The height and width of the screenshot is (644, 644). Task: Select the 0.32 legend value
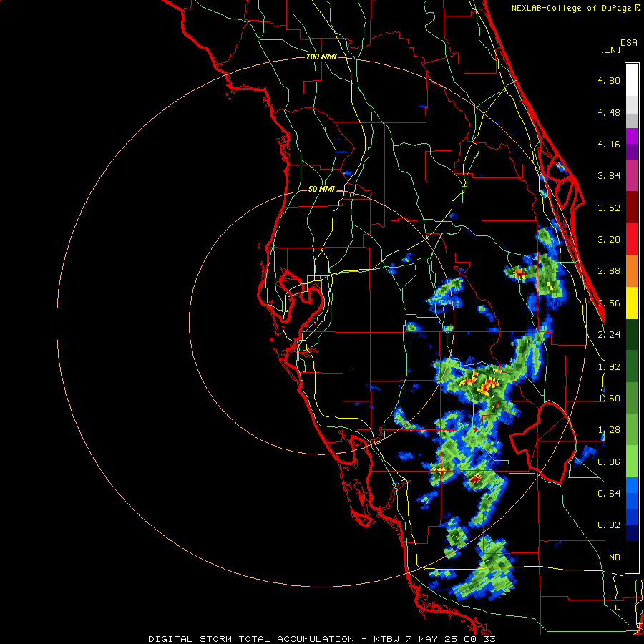[x=609, y=525]
